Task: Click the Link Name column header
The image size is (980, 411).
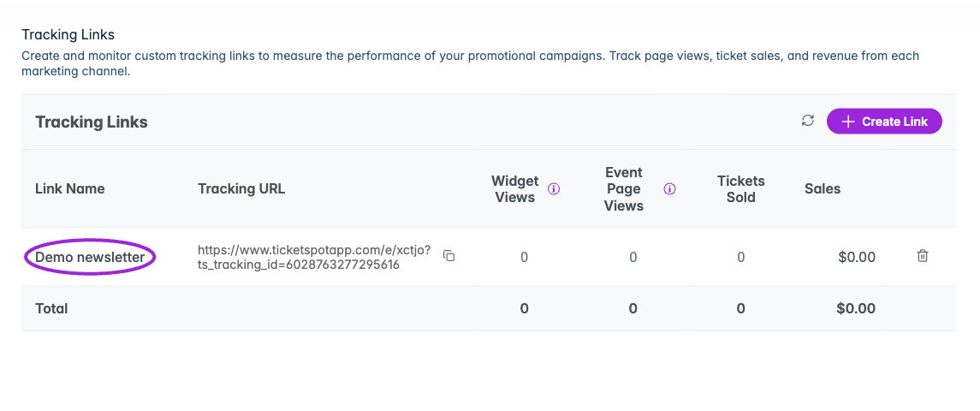Action: point(70,189)
